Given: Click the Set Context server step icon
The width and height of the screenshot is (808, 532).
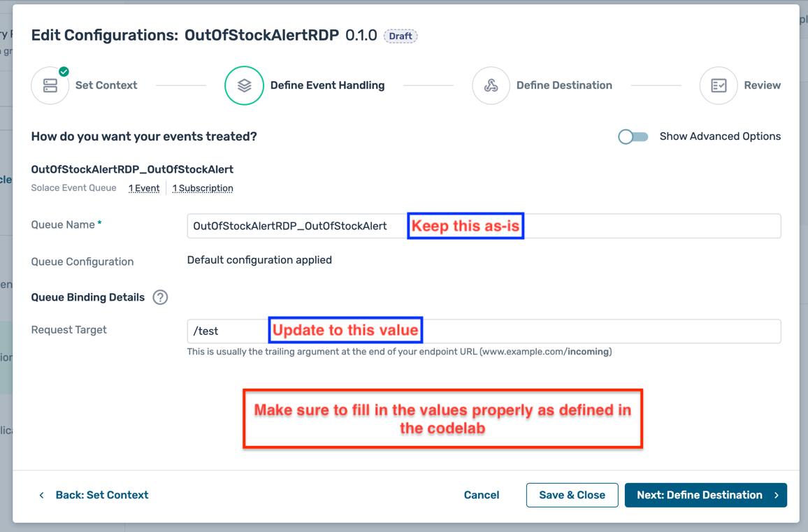Looking at the screenshot, I should [50, 86].
